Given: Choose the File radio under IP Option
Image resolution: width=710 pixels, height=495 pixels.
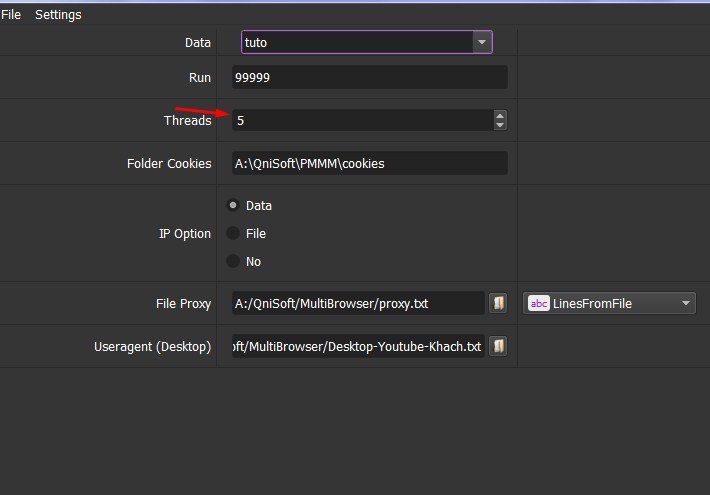Looking at the screenshot, I should (x=233, y=233).
